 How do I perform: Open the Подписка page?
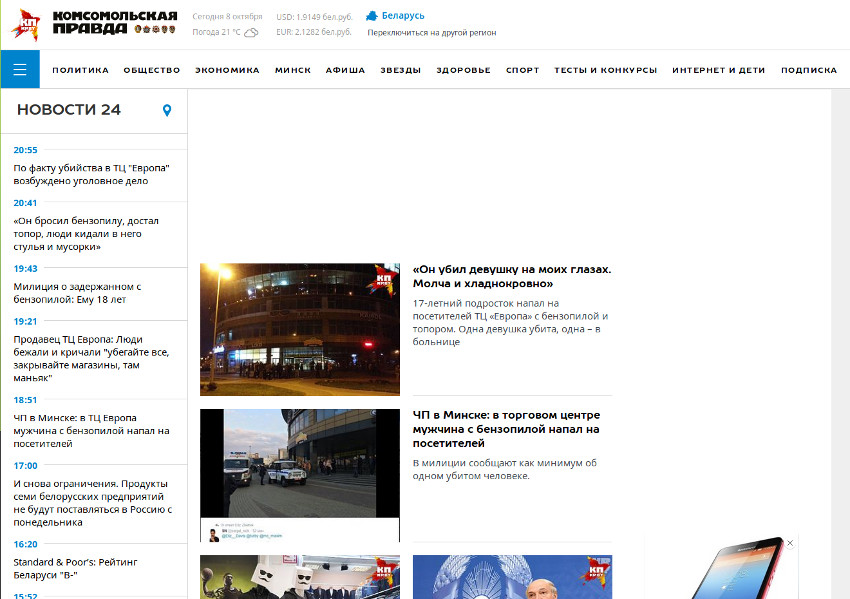pyautogui.click(x=808, y=70)
